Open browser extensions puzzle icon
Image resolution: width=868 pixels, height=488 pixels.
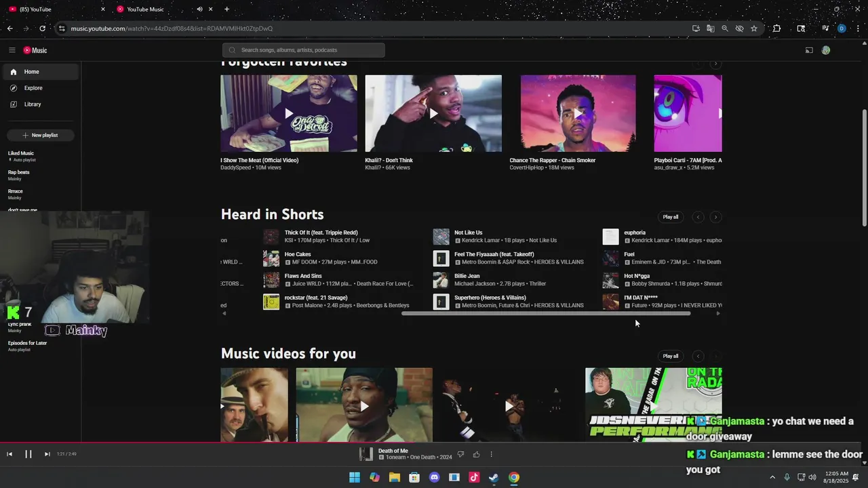coord(777,28)
